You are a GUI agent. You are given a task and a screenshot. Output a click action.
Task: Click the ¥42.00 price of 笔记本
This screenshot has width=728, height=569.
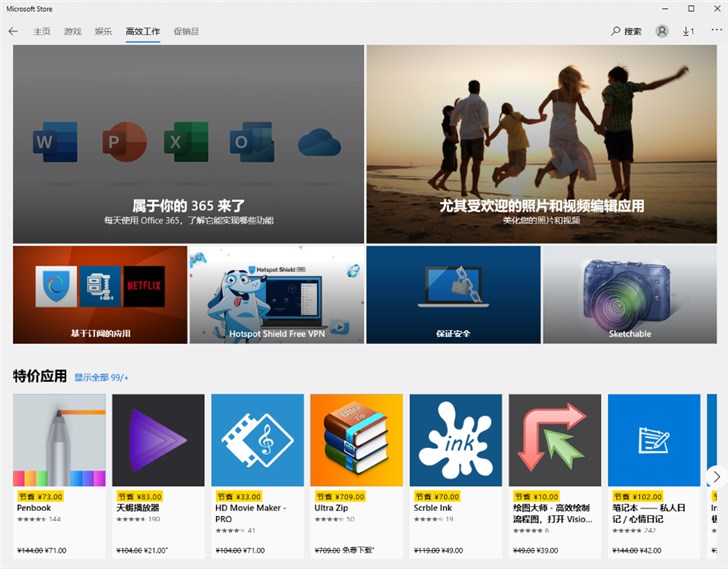(x=650, y=550)
